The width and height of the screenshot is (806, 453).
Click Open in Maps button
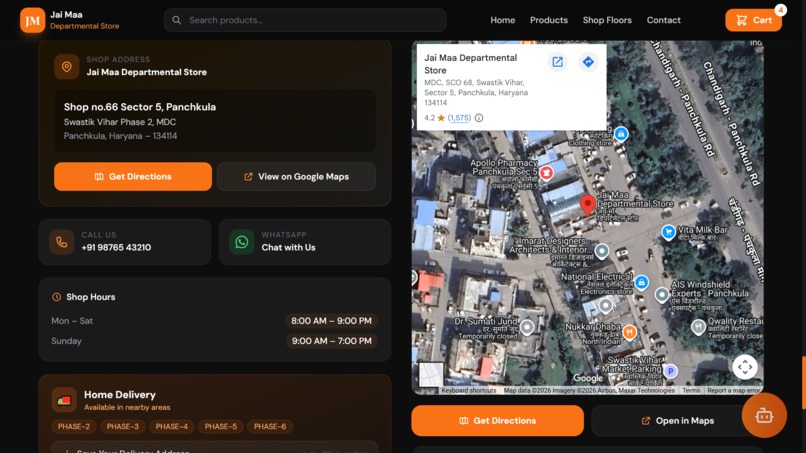click(677, 421)
